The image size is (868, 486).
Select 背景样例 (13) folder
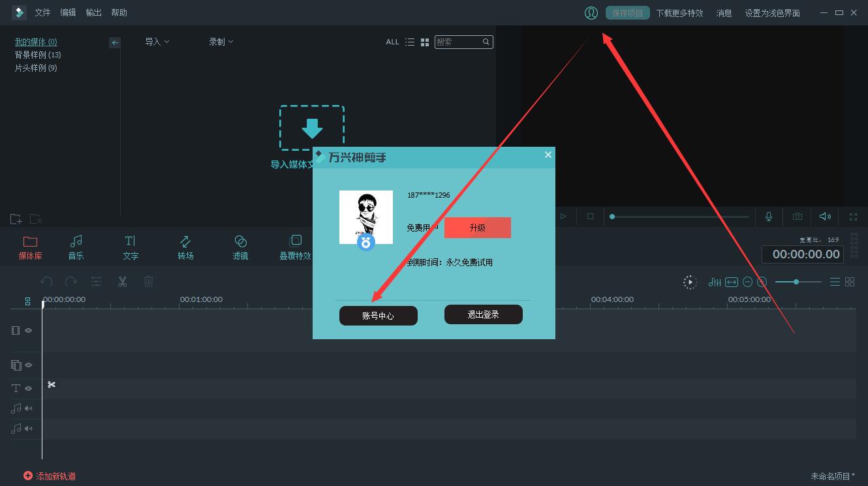click(x=38, y=55)
